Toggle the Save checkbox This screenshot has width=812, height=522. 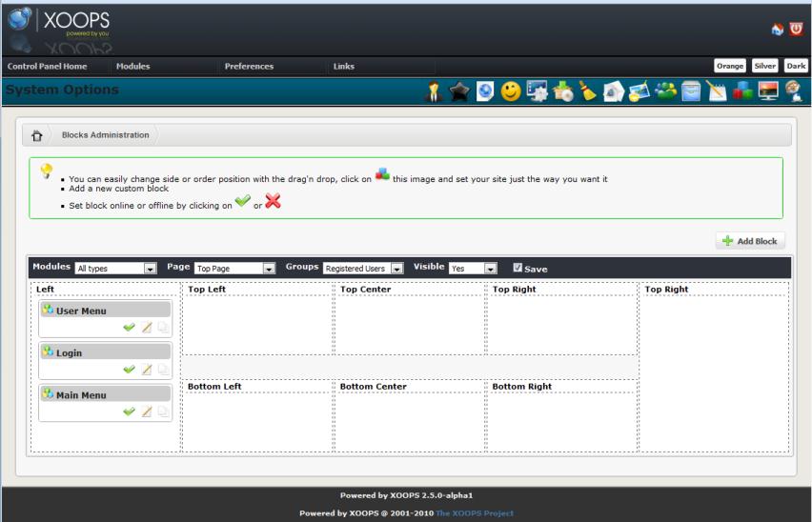(518, 269)
